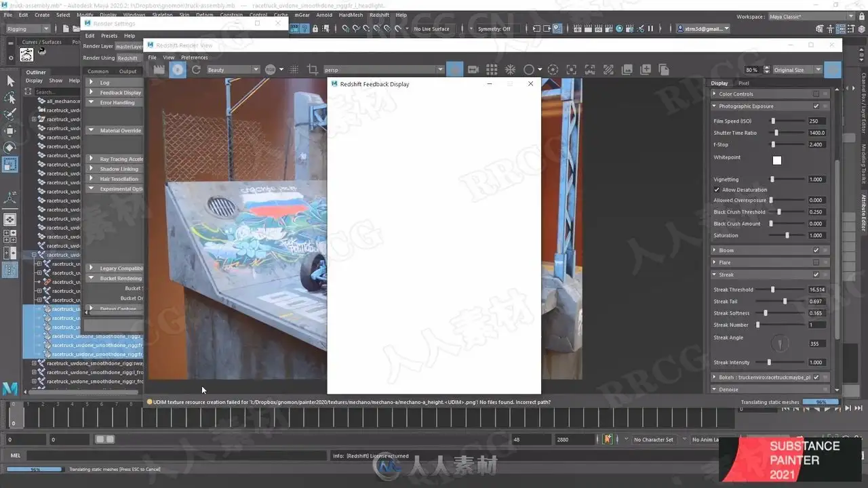Image resolution: width=868 pixels, height=488 pixels.
Task: Select the Paint Selection tool
Action: tap(10, 114)
